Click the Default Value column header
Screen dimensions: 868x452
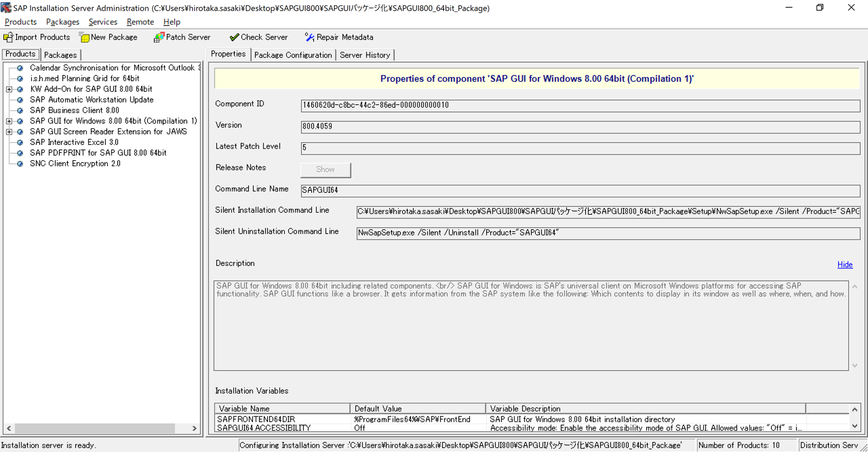pos(418,408)
